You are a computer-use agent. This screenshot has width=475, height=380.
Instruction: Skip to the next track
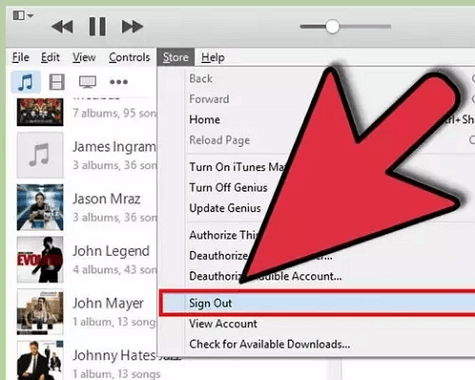click(x=132, y=27)
